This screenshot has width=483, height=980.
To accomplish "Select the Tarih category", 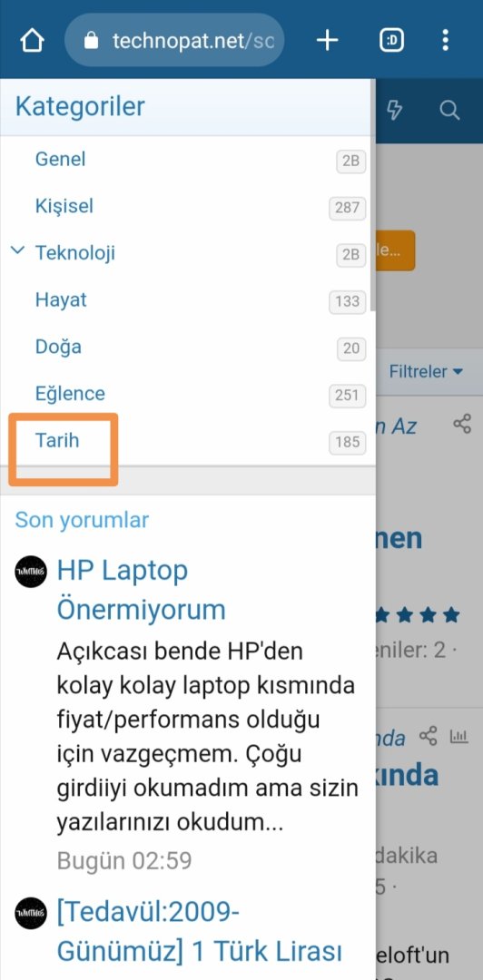I will pos(57,441).
